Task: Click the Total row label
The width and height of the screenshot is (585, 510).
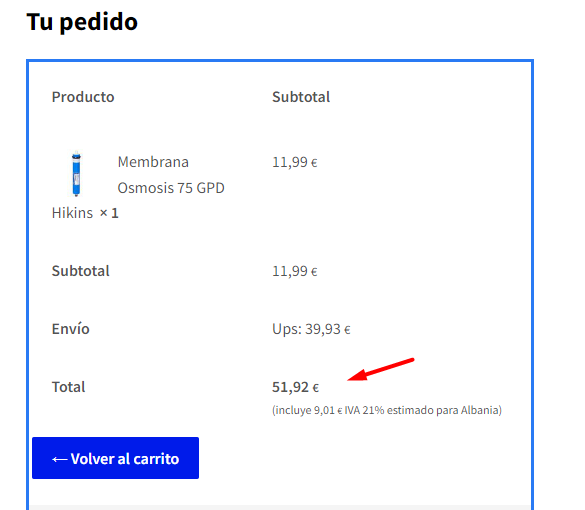Action: click(x=68, y=387)
